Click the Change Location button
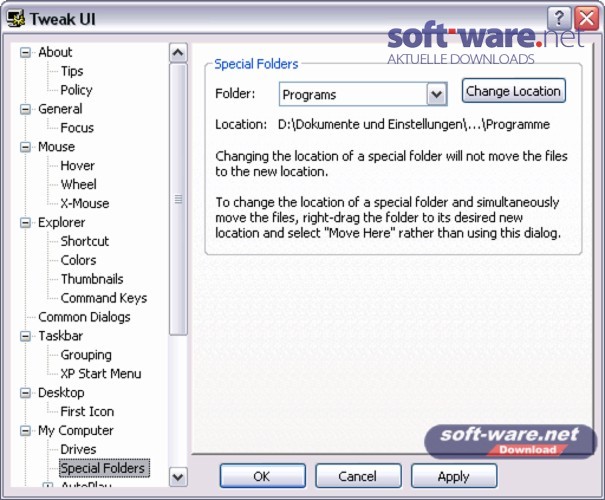 click(x=514, y=91)
